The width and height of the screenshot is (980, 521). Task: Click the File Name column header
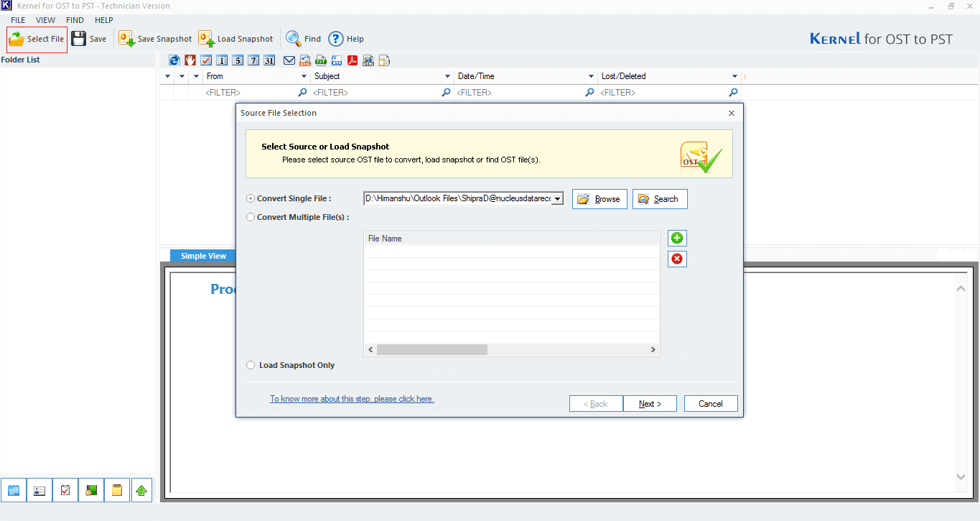coord(511,239)
